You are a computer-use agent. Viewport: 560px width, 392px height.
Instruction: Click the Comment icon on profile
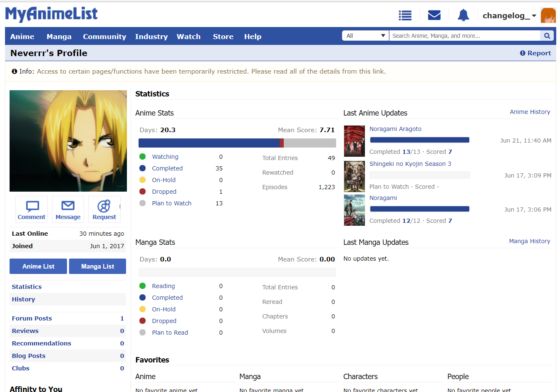[32, 210]
